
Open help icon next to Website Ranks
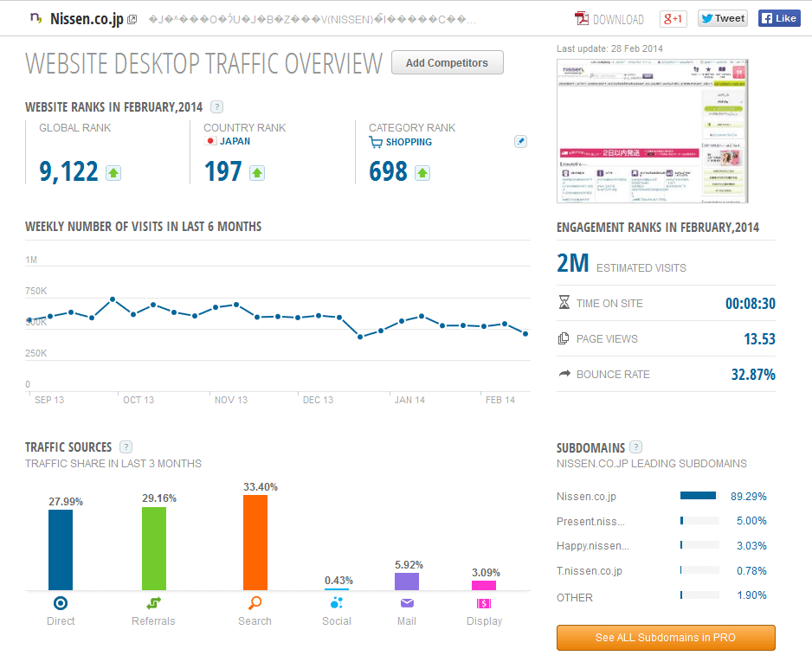pos(217,107)
